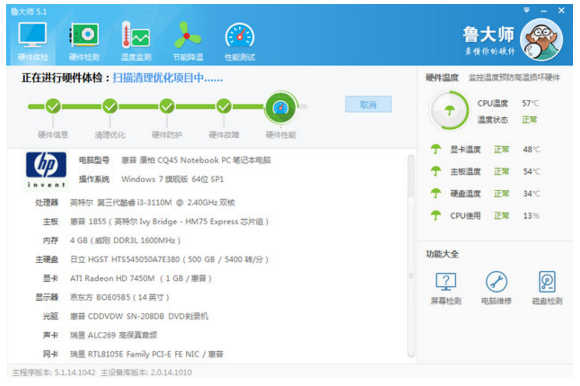This screenshot has width=580, height=386.
Task: Open the 性能测试 speedometer benchmark tab
Action: coord(240,41)
